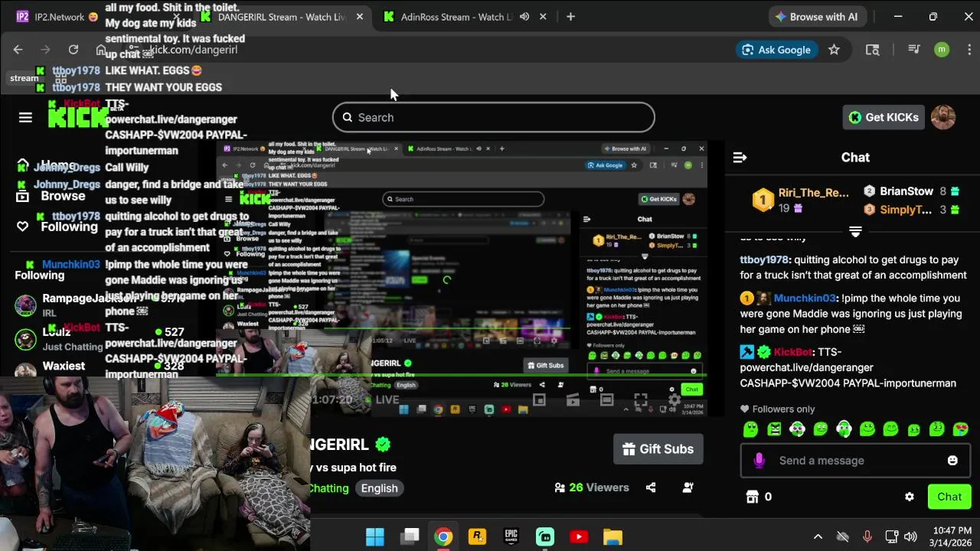Focus the Kick search box
980x551 pixels.
[494, 117]
